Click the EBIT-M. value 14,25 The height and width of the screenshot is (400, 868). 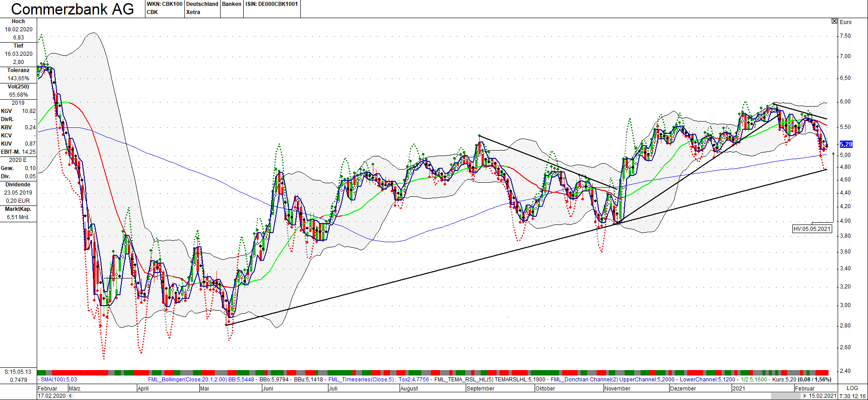tap(29, 152)
